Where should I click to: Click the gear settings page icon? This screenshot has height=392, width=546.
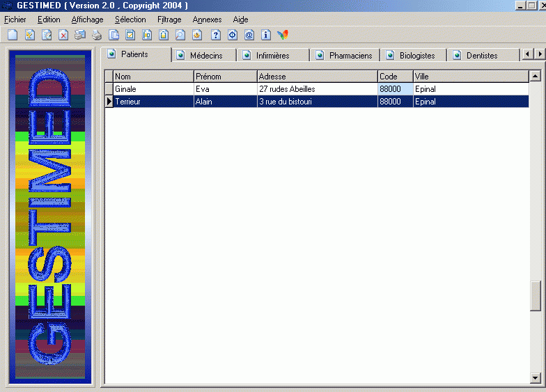233,35
